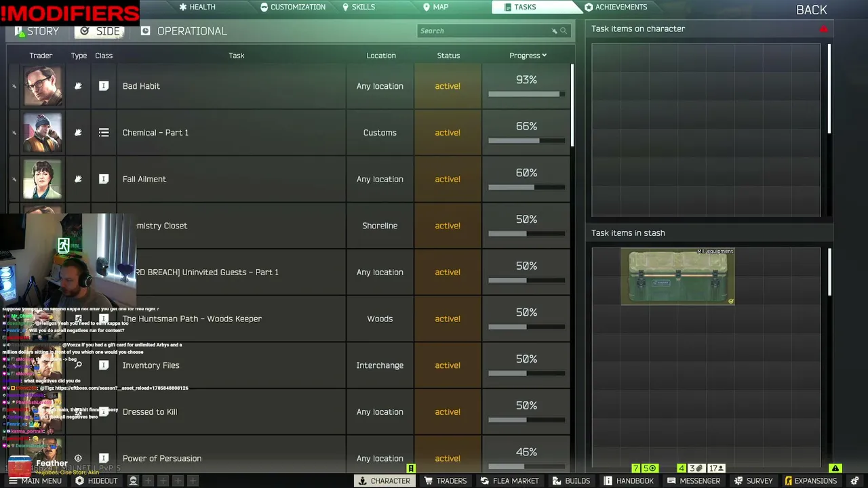This screenshot has width=868, height=488.
Task: Click the class icon for Fall Ailment
Action: [104, 179]
